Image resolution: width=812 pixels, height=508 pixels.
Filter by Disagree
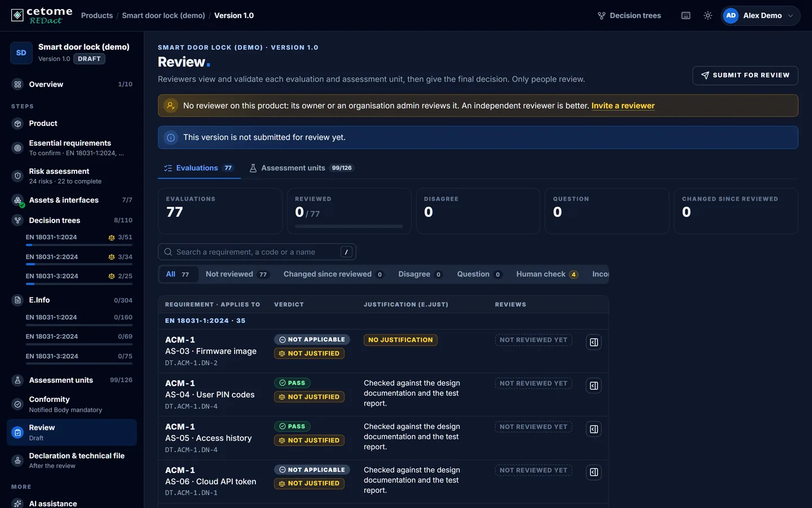coord(420,274)
